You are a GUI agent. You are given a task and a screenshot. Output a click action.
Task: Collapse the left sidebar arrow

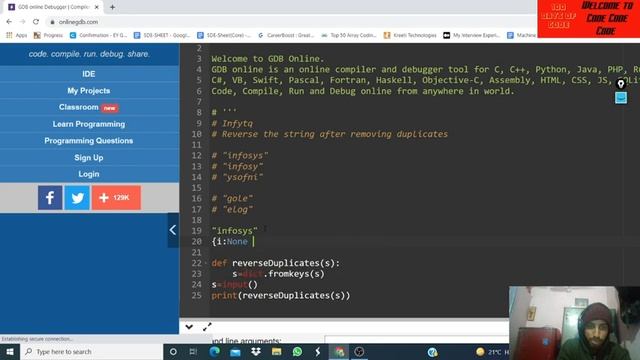coord(173,230)
